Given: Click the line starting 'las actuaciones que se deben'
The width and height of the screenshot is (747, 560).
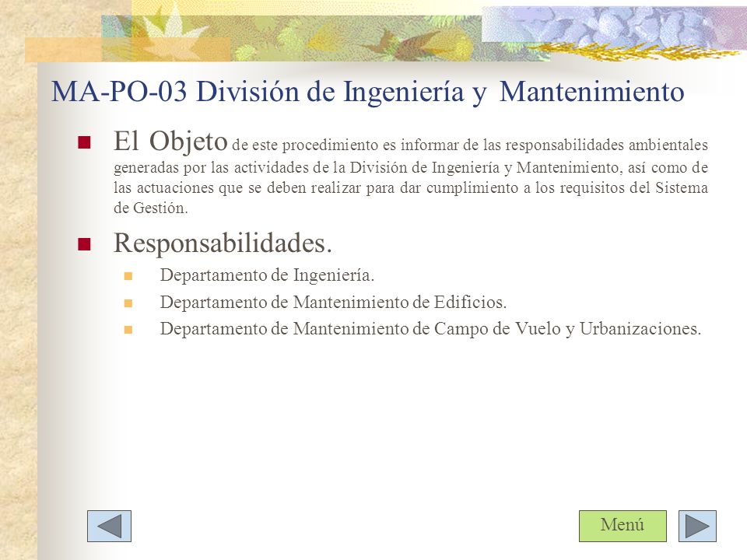Looking at the screenshot, I should tap(411, 187).
